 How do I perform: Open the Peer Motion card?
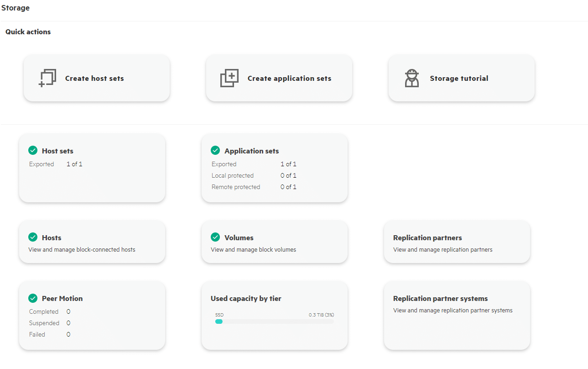[x=92, y=315]
